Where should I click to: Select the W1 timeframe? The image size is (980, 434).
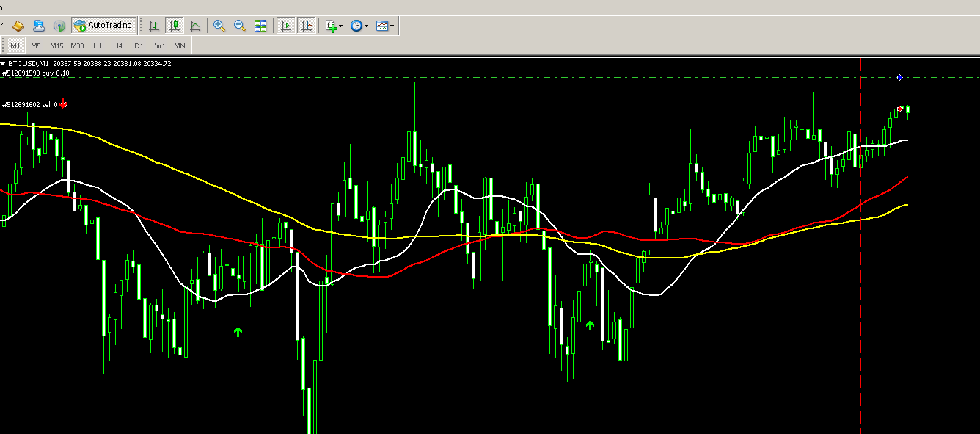click(x=160, y=46)
